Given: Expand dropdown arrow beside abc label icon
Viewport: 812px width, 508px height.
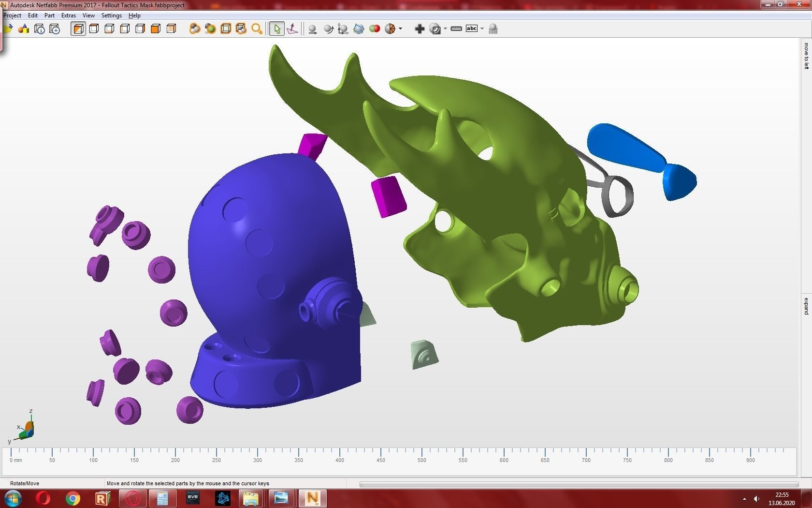Looking at the screenshot, I should tap(482, 29).
